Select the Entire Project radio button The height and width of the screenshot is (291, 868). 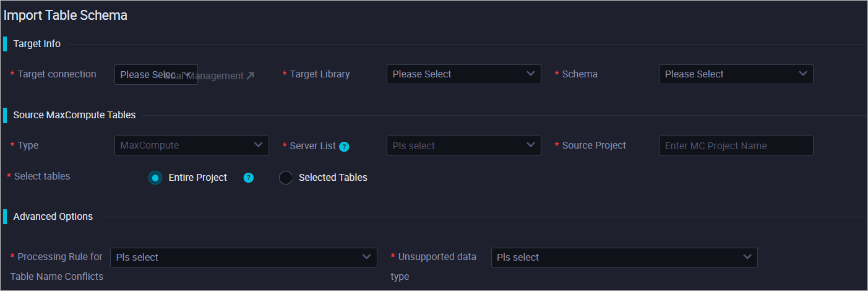[x=155, y=178]
